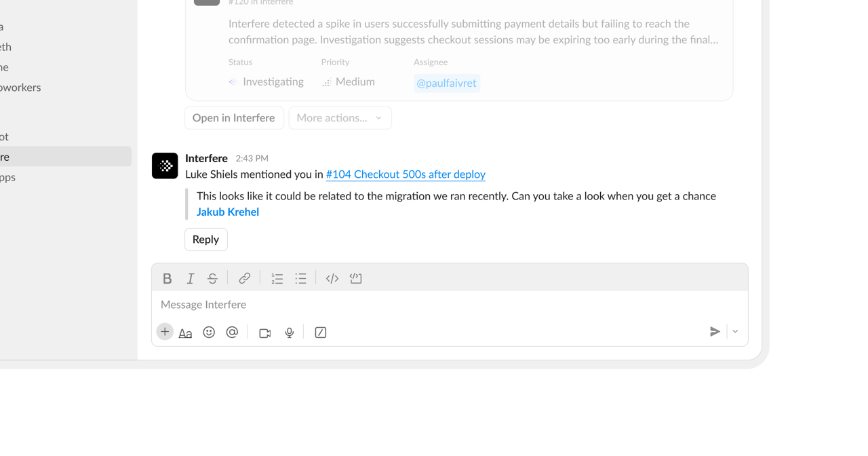Start an ordered numbered list

click(x=277, y=278)
